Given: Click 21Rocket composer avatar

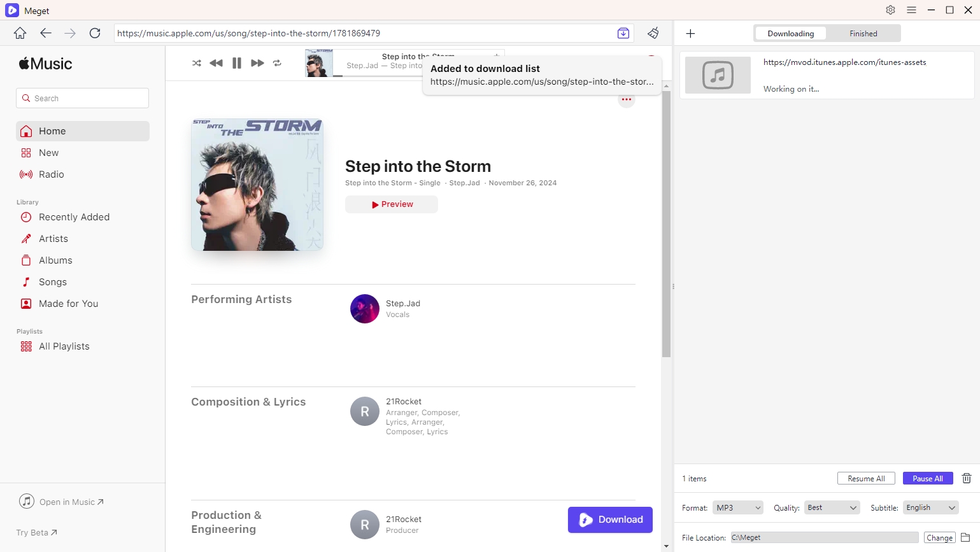Looking at the screenshot, I should click(365, 411).
